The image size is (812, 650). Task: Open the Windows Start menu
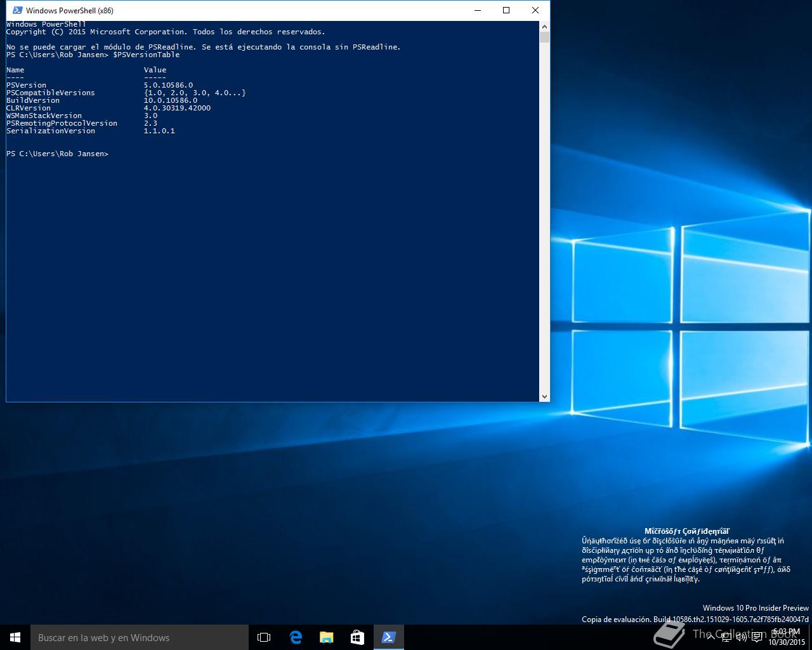tap(15, 637)
